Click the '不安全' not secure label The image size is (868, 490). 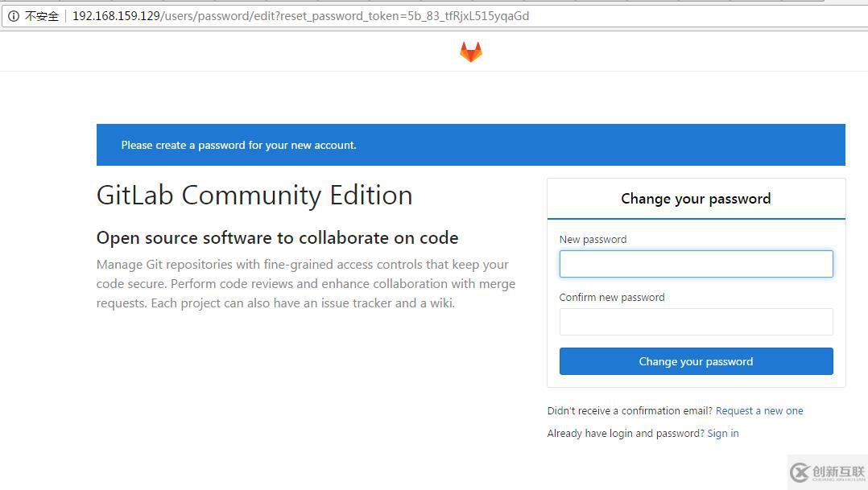tap(42, 16)
